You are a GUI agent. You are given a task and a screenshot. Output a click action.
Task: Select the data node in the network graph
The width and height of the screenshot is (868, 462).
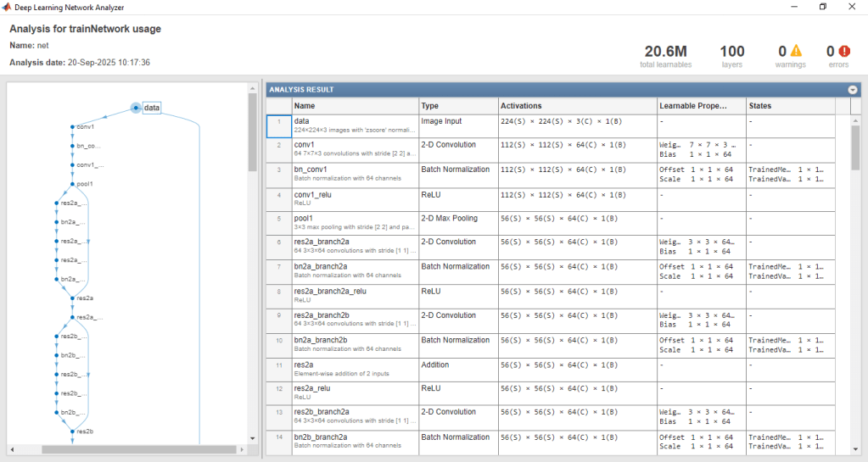pos(137,108)
